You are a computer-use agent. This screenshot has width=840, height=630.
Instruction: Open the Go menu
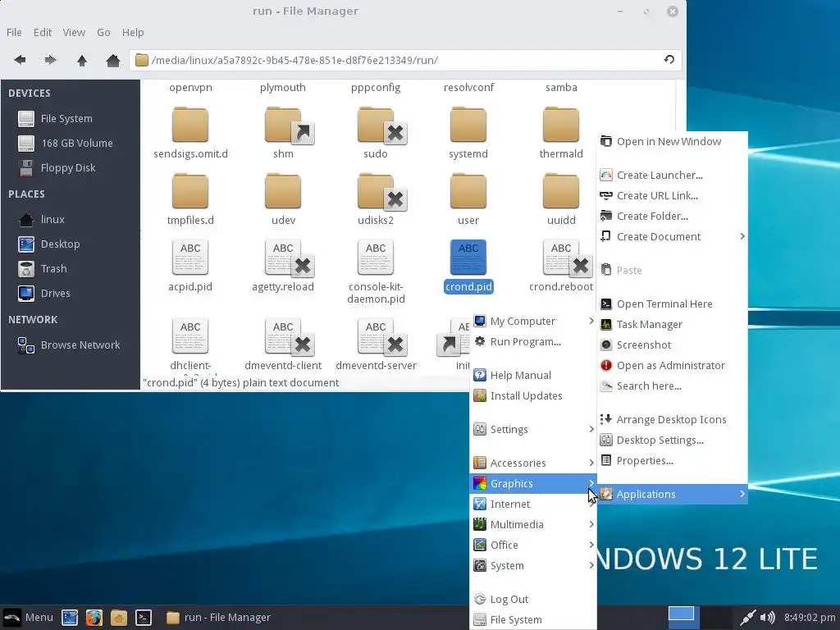tap(103, 32)
